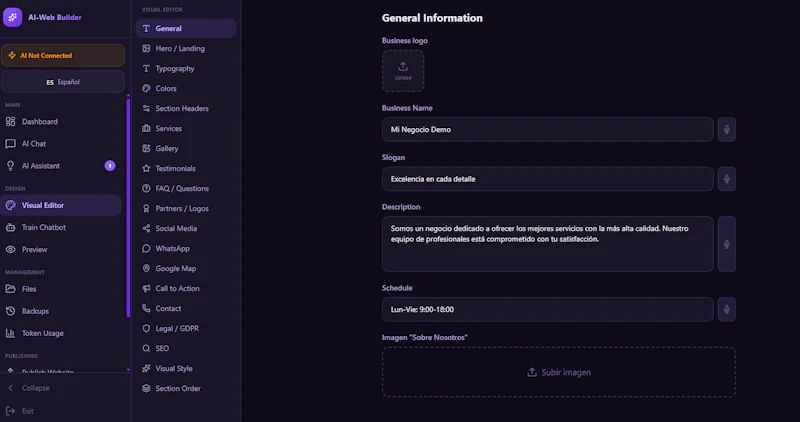Click the Slogan input field
This screenshot has width=800, height=422.
547,179
